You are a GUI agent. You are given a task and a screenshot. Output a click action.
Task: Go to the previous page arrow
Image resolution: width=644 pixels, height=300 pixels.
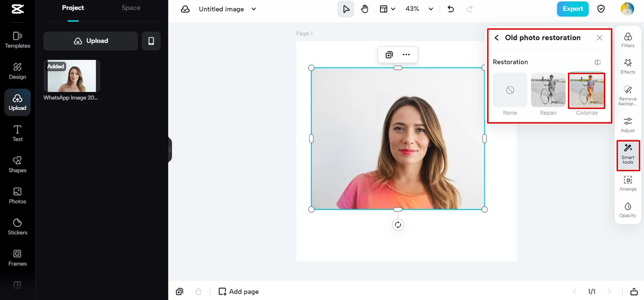575,291
